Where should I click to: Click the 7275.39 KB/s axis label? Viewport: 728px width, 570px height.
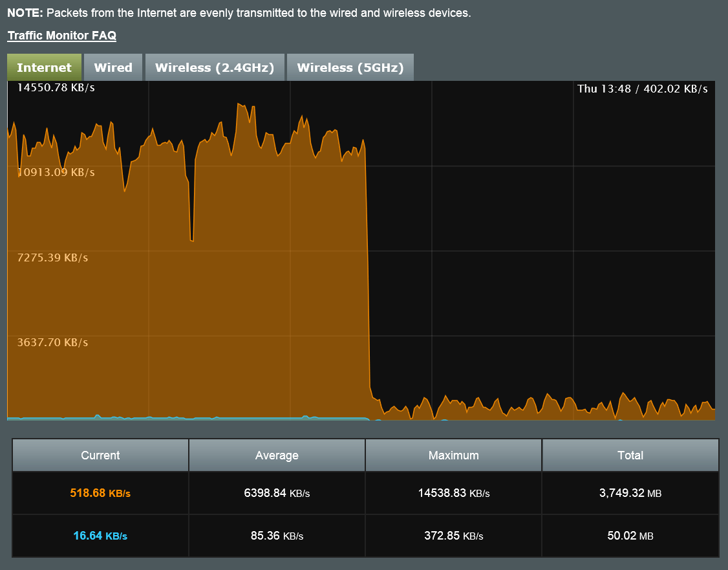(52, 258)
